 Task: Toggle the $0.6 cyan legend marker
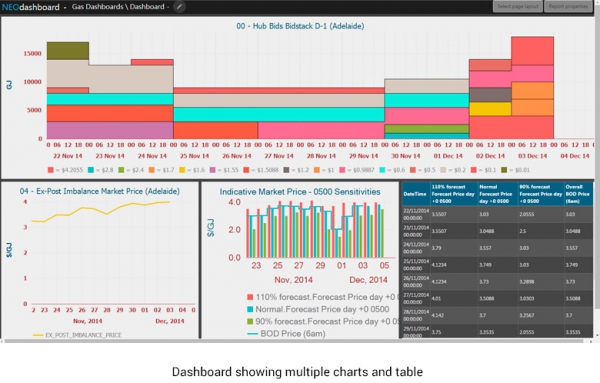coord(382,170)
